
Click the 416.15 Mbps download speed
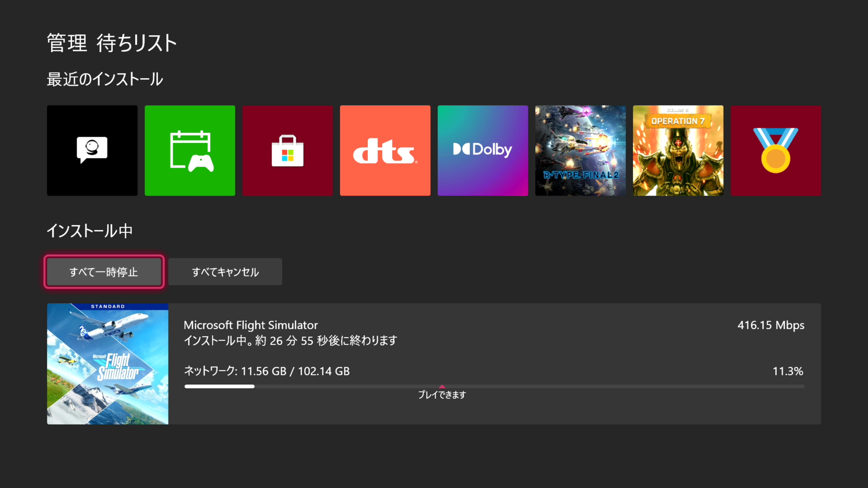pos(771,325)
